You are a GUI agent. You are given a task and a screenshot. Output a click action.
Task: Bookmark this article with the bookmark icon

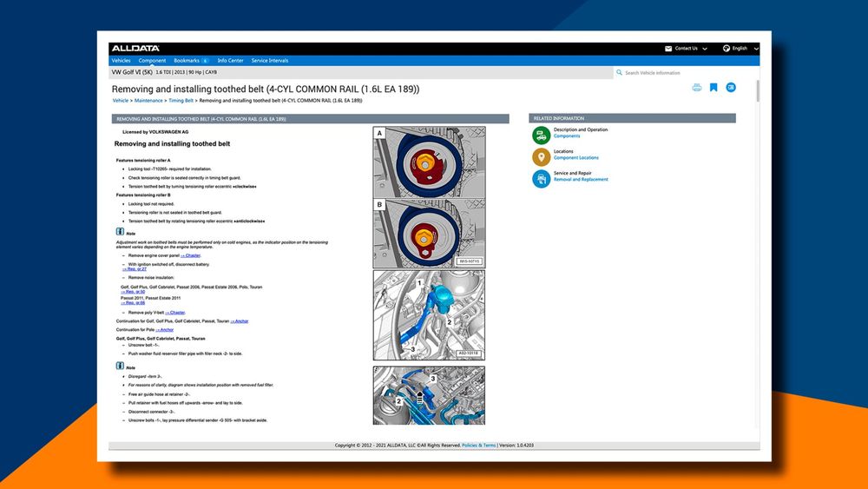coord(713,88)
